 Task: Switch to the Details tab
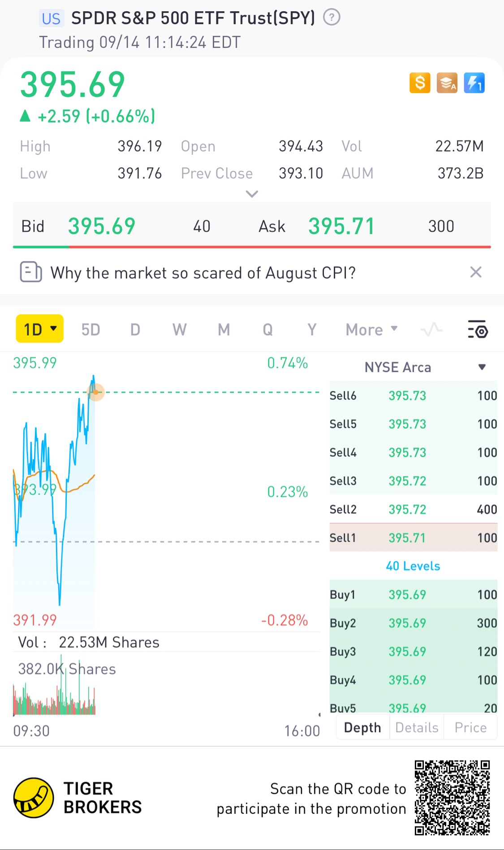point(417,727)
